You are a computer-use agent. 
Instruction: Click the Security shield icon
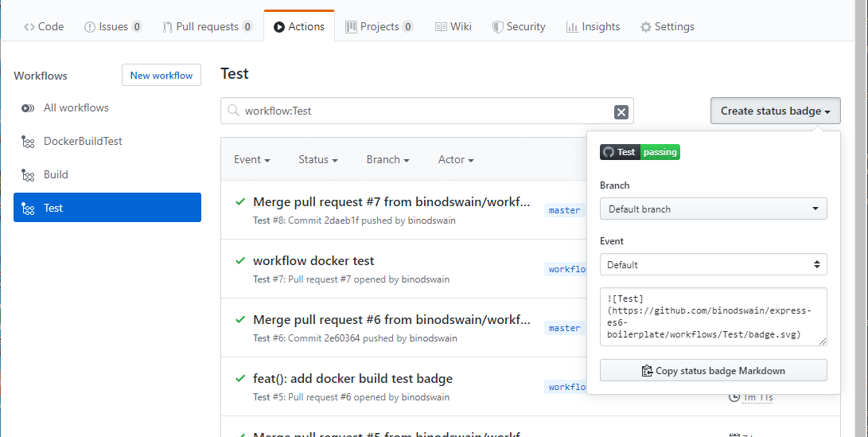coord(498,27)
